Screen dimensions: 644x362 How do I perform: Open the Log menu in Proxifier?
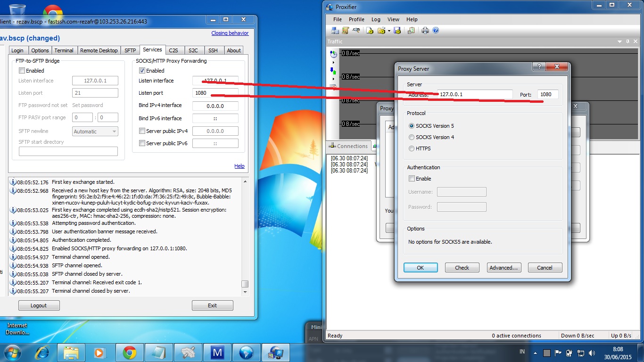(x=376, y=19)
